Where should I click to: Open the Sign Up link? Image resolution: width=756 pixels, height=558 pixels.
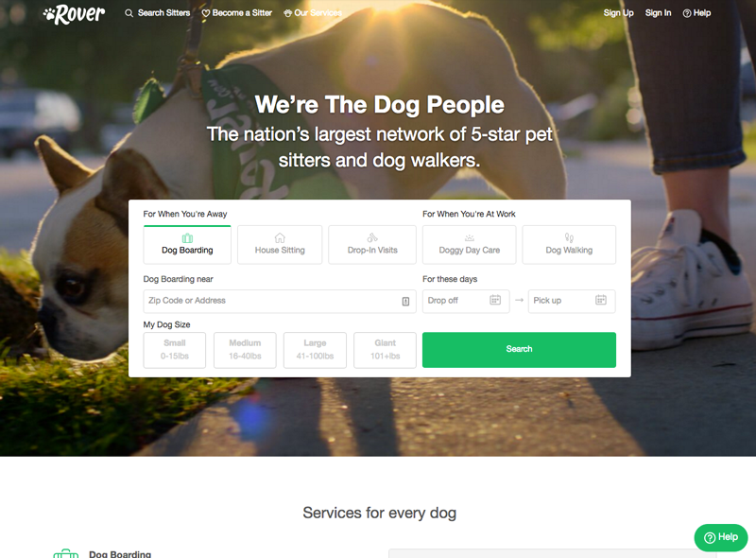point(619,13)
